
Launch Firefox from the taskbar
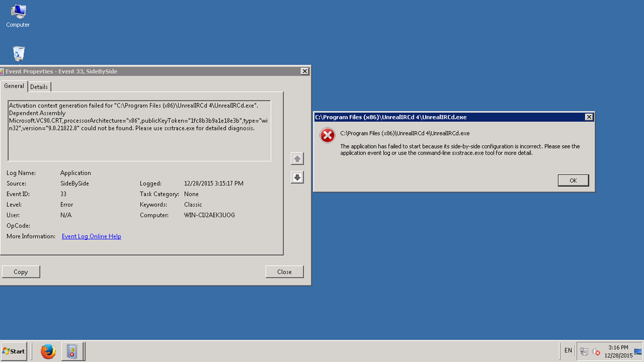click(48, 351)
